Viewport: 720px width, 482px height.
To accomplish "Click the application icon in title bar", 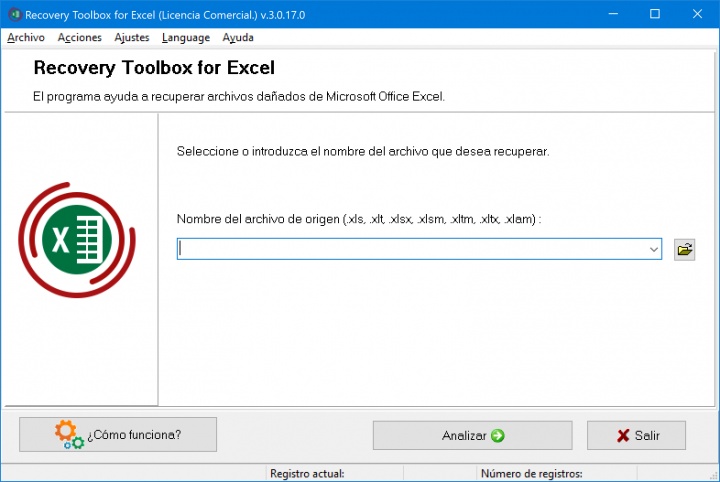I will pyautogui.click(x=15, y=14).
